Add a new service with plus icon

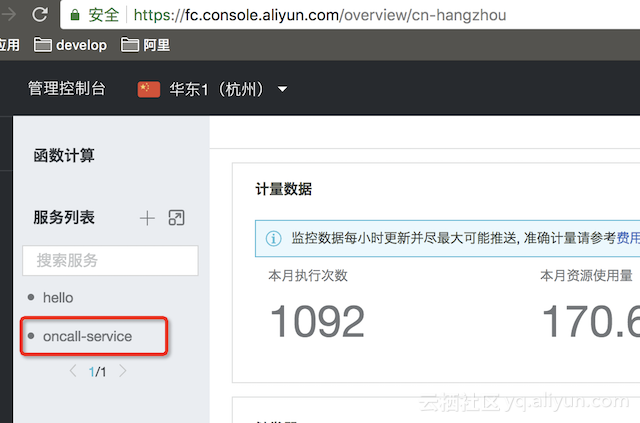coord(147,218)
